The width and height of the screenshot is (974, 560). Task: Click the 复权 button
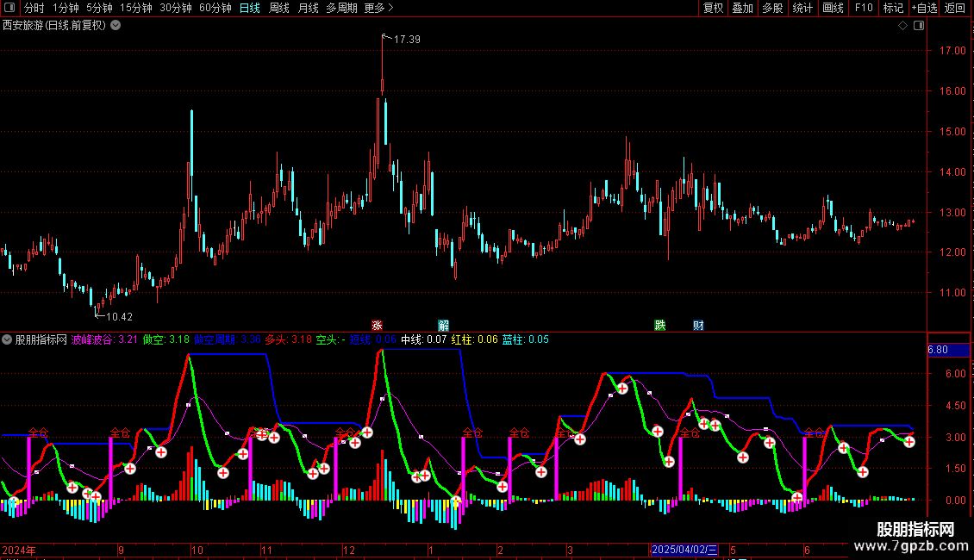[x=713, y=8]
